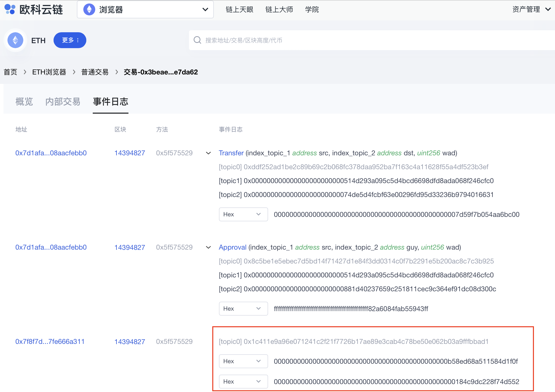Open block 14394827 in first row

(x=129, y=153)
